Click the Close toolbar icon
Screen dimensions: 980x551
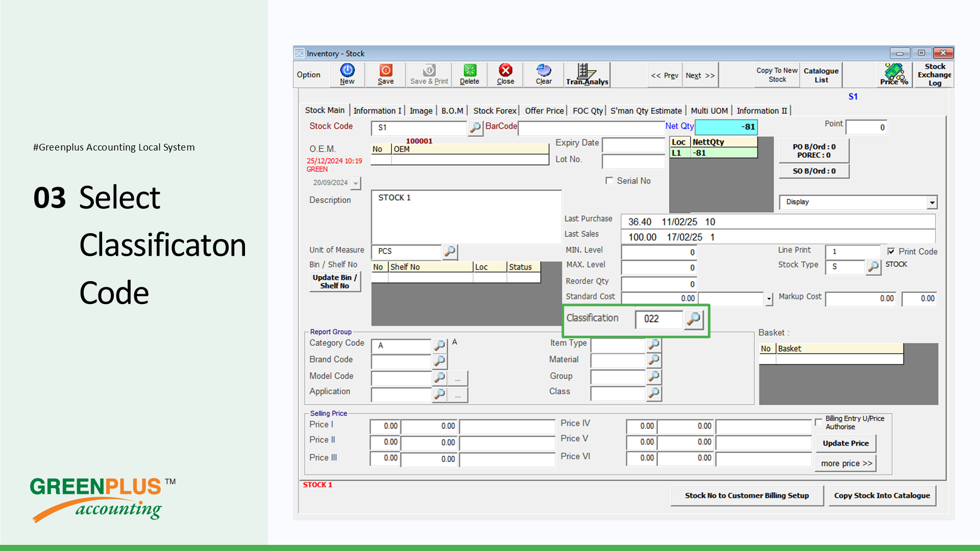coord(505,74)
